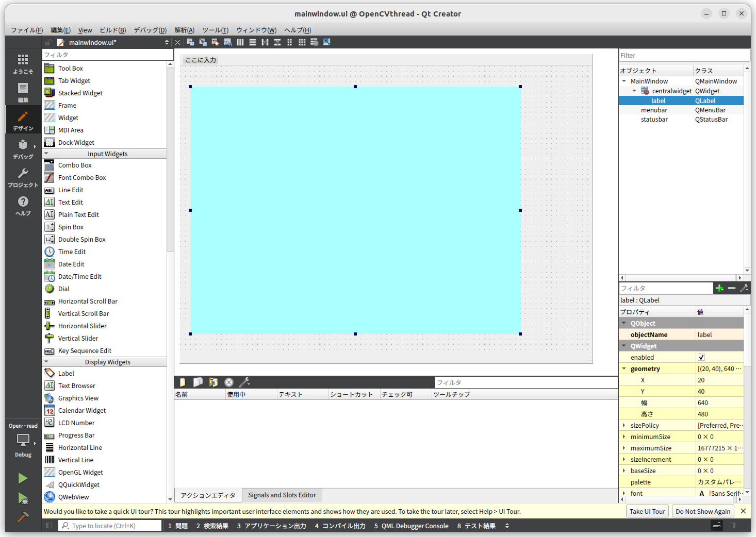Create a new action in the Action Editor
Screen dimensions: 756x537
click(182, 382)
